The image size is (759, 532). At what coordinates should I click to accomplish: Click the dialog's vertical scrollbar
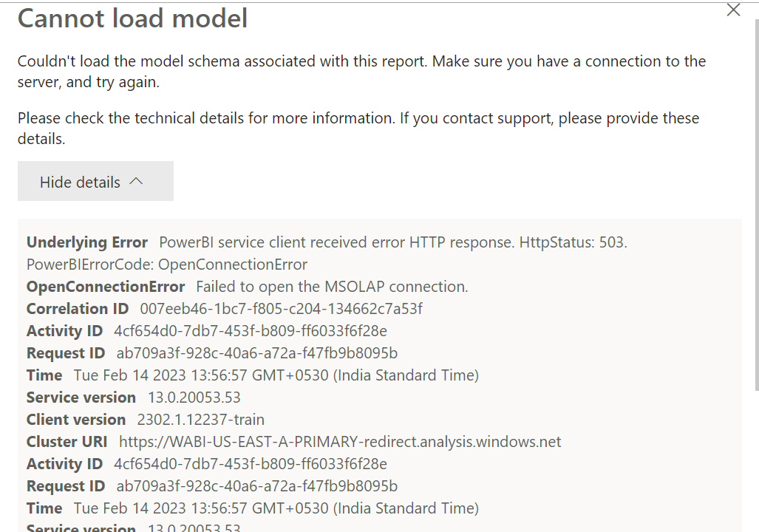click(757, 205)
